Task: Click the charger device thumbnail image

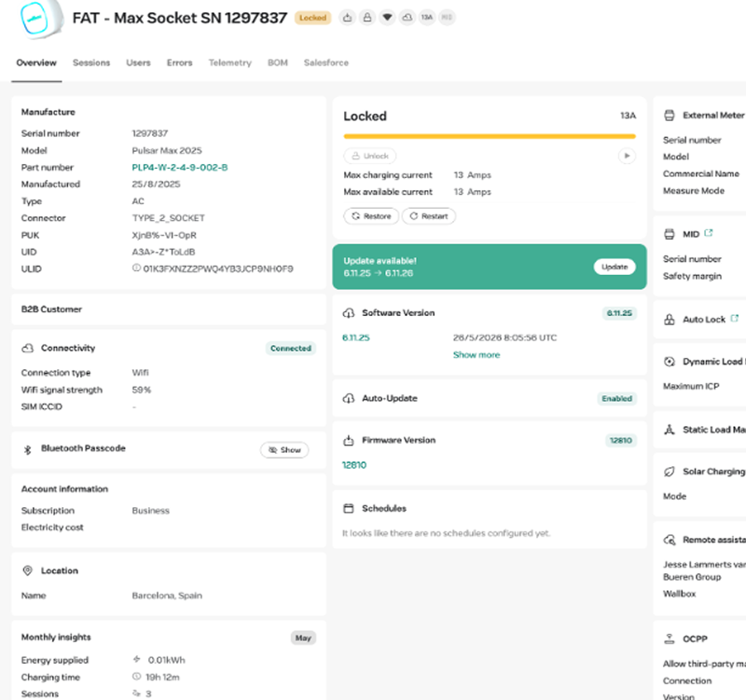Action: 41,19
